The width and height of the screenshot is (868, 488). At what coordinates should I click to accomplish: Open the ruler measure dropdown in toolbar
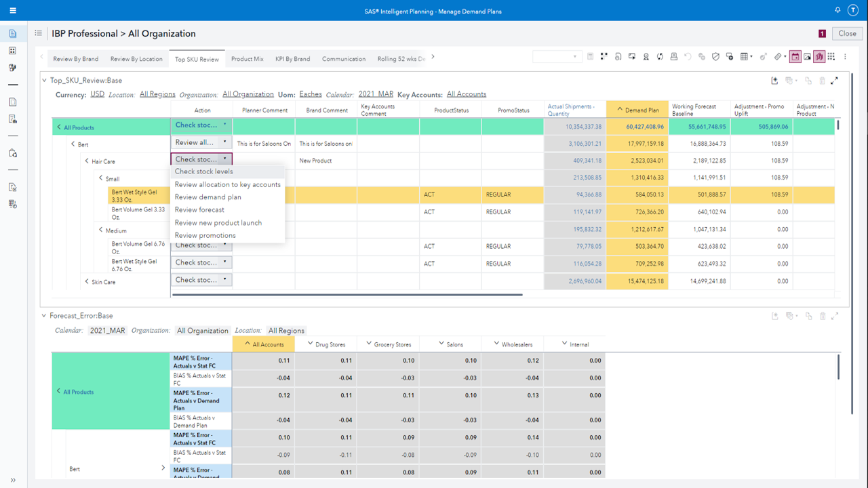[x=780, y=57]
